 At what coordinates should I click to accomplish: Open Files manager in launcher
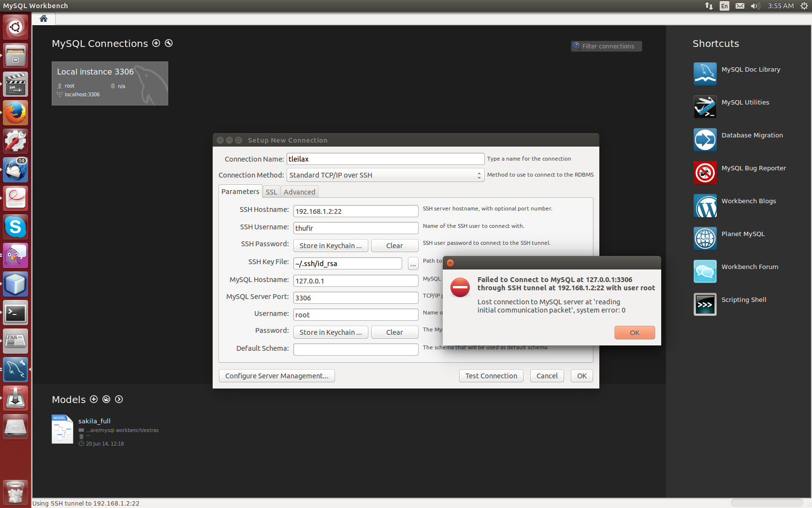tap(15, 56)
